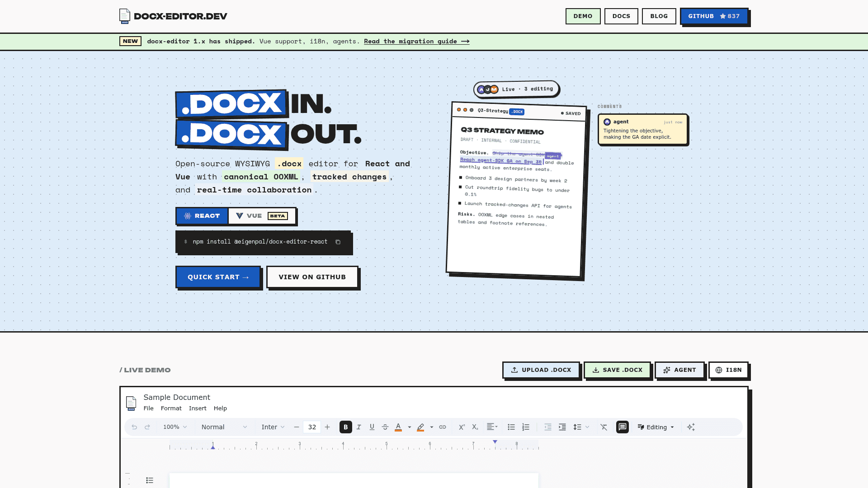Copy the npm install command
This screenshot has width=868, height=488.
click(x=338, y=242)
